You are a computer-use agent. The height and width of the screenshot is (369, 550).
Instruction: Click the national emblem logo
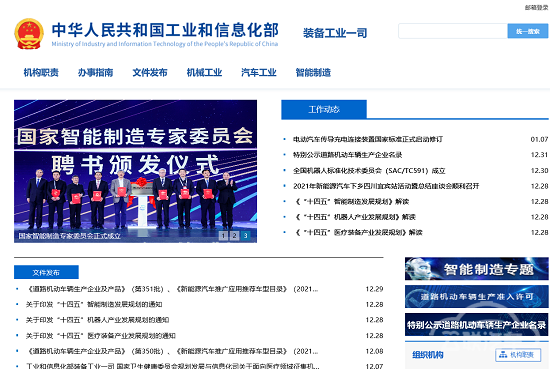point(29,34)
